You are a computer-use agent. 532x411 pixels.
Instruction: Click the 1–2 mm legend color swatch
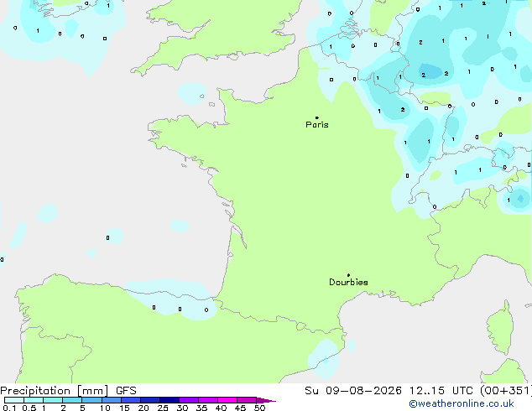click(53, 400)
